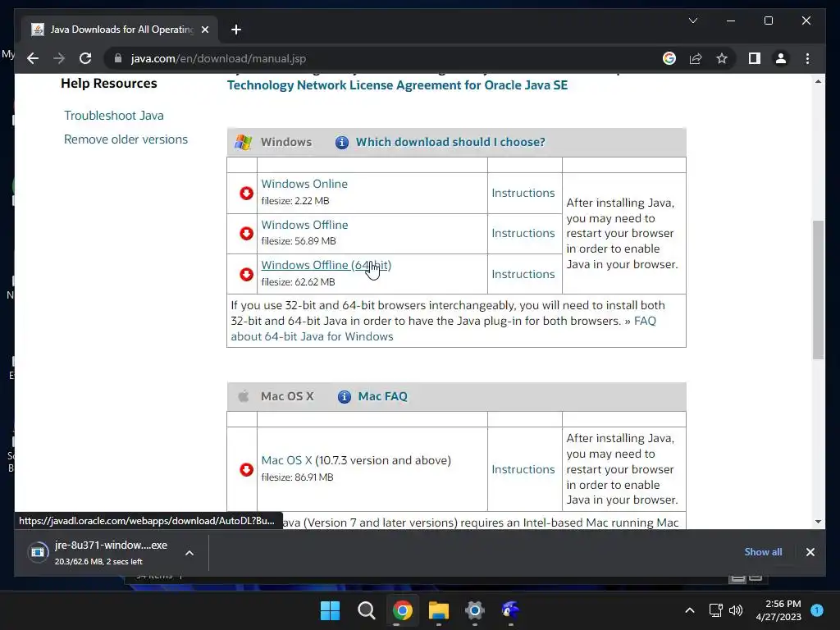This screenshot has width=840, height=630.
Task: Open a new browser tab
Action: coord(236,30)
